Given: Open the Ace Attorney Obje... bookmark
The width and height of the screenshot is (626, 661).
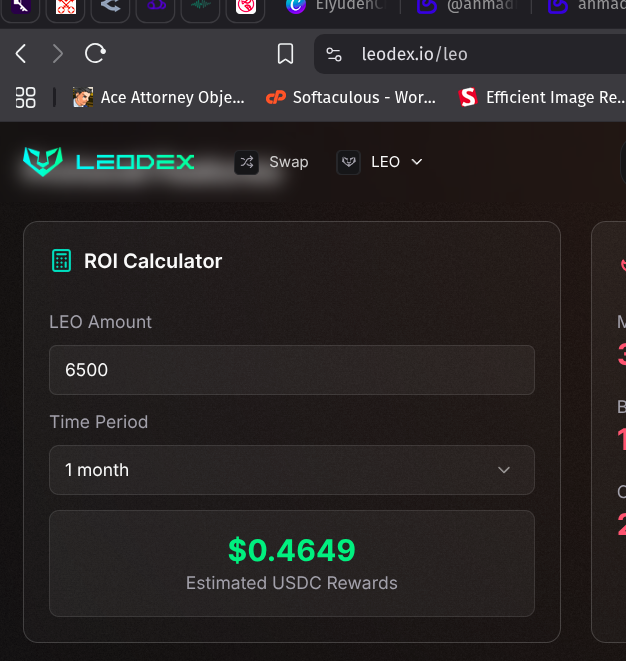Looking at the screenshot, I should (x=159, y=97).
